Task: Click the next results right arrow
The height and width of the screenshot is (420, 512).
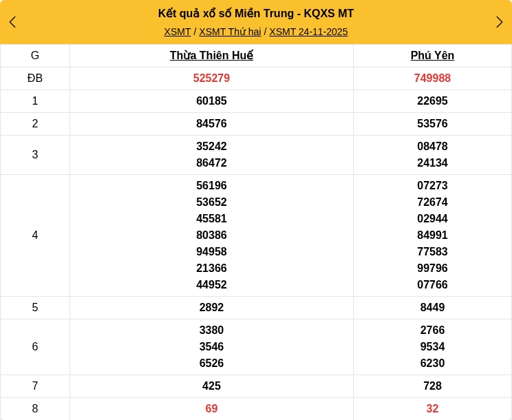Action: pyautogui.click(x=499, y=22)
